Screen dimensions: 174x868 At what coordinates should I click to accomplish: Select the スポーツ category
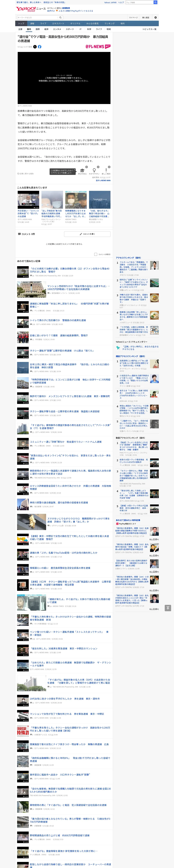tap(70, 29)
